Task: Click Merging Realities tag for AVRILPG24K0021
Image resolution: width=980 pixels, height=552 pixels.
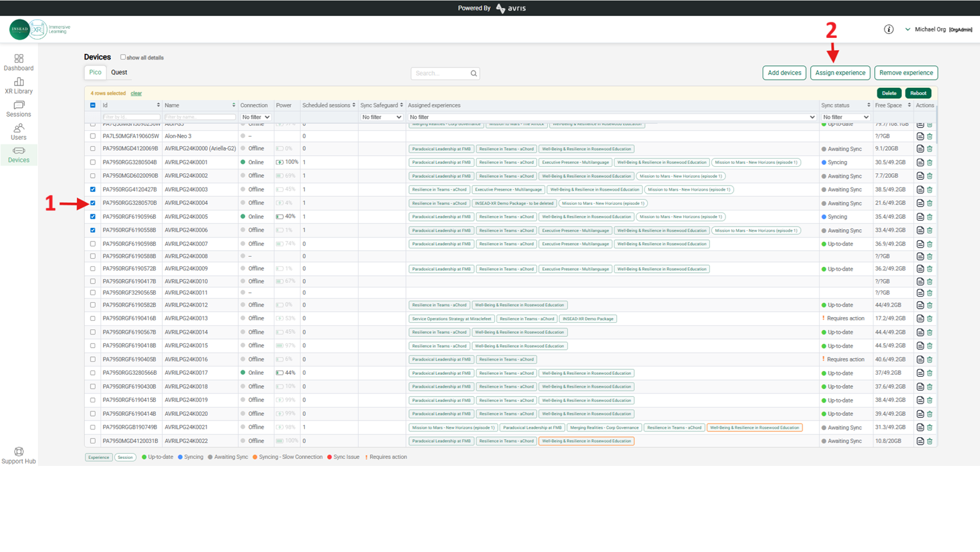Action: click(604, 427)
